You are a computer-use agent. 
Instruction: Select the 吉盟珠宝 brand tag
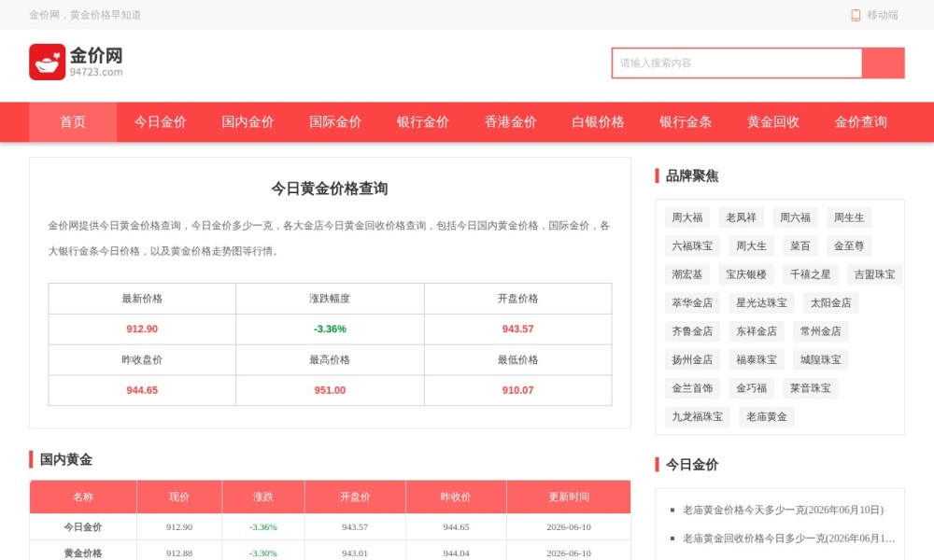(x=874, y=274)
